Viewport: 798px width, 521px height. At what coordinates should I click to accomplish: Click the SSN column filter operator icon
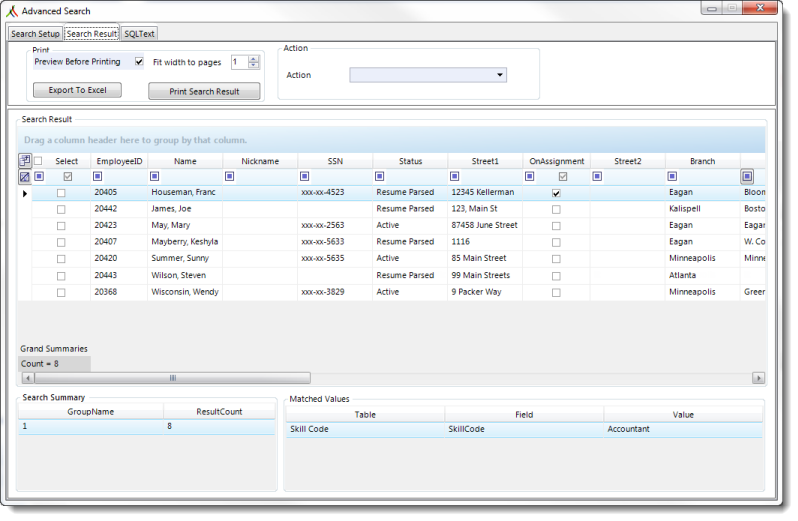pyautogui.click(x=305, y=177)
